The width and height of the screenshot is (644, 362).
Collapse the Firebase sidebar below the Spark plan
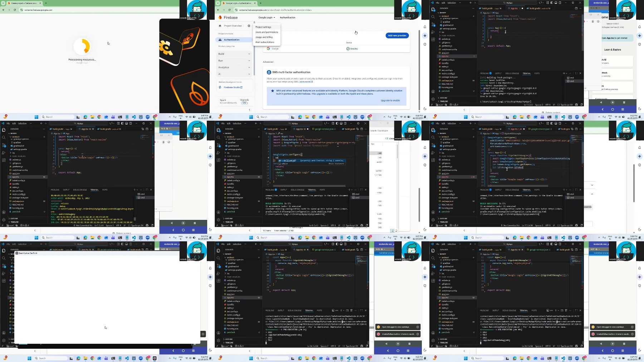[x=250, y=110]
